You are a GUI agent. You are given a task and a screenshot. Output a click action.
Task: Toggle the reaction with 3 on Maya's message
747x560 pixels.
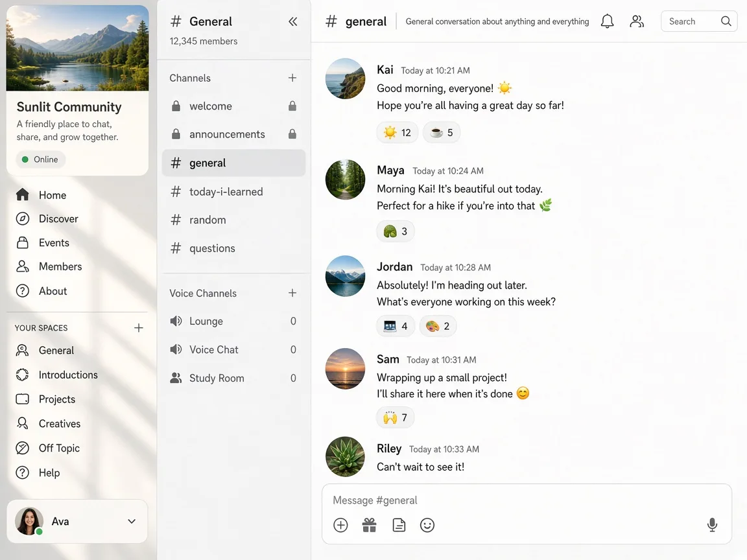coord(396,231)
